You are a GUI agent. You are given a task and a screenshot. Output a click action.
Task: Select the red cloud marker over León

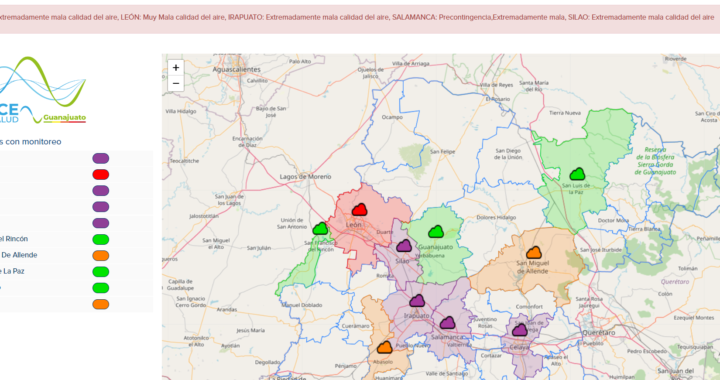pyautogui.click(x=360, y=210)
